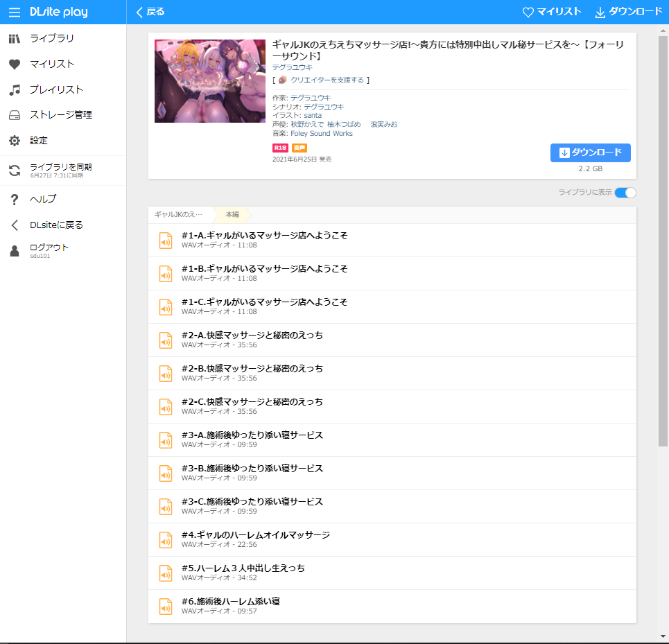Click the work cover thumbnail image
Viewport: 669px width, 644px height.
tap(210, 81)
